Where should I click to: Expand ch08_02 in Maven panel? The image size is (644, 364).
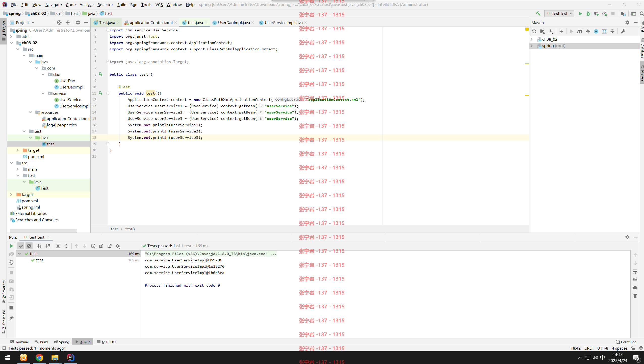532,39
